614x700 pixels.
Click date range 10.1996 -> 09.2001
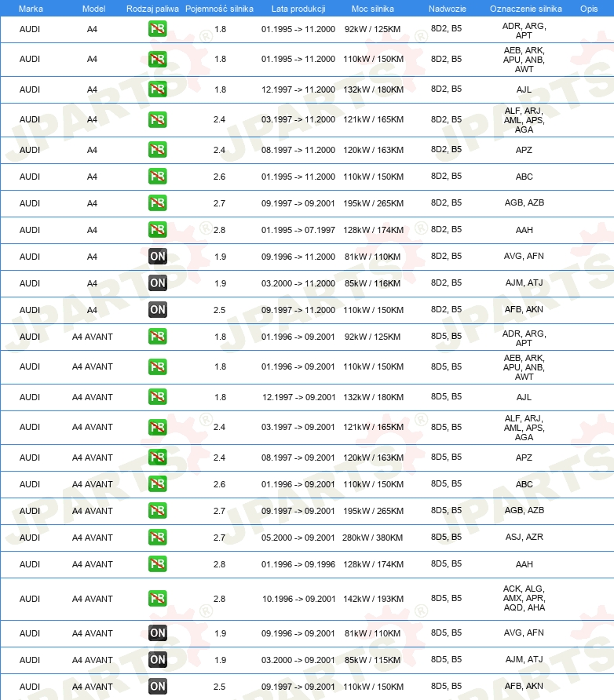coord(298,599)
